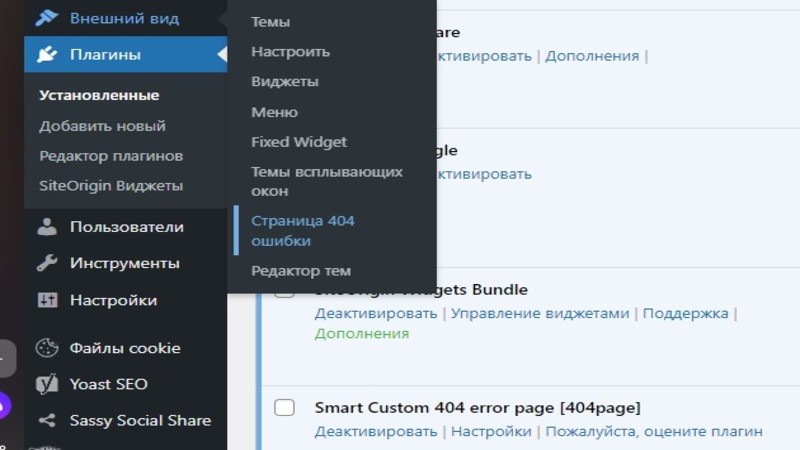Click the Settings sliders icon
This screenshot has height=450, width=800.
(47, 300)
